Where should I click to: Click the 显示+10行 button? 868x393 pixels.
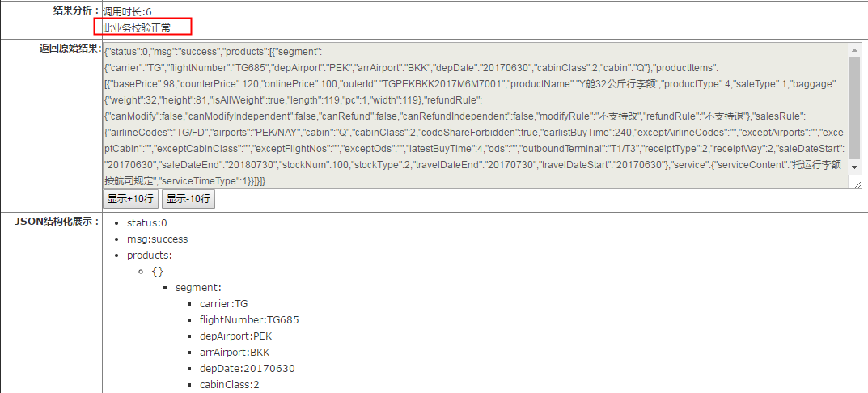coord(130,199)
